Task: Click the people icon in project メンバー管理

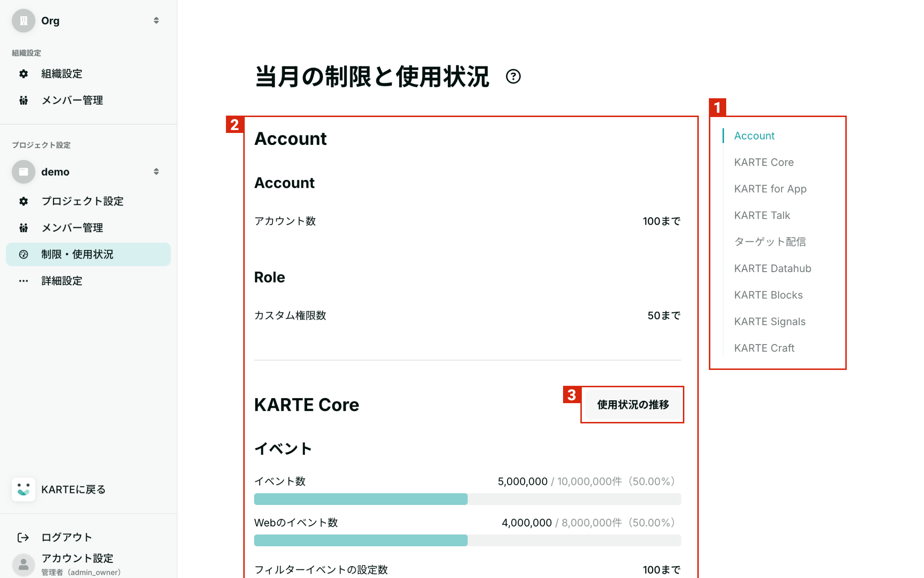Action: point(24,228)
